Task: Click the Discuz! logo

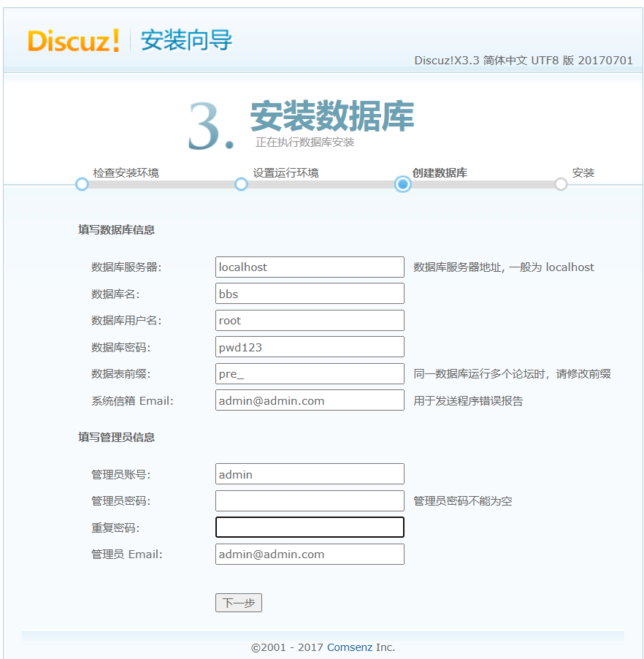Action: [74, 40]
